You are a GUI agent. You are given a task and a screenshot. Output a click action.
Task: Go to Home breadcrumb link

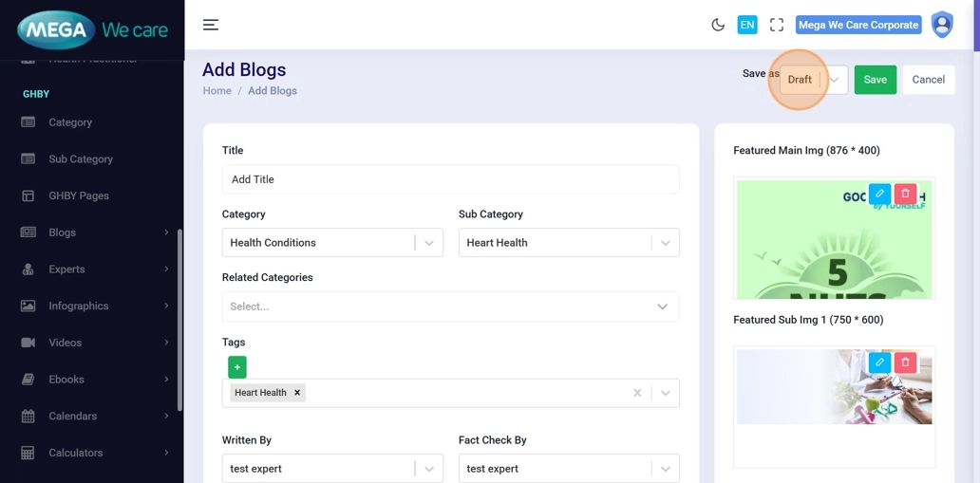coord(217,91)
